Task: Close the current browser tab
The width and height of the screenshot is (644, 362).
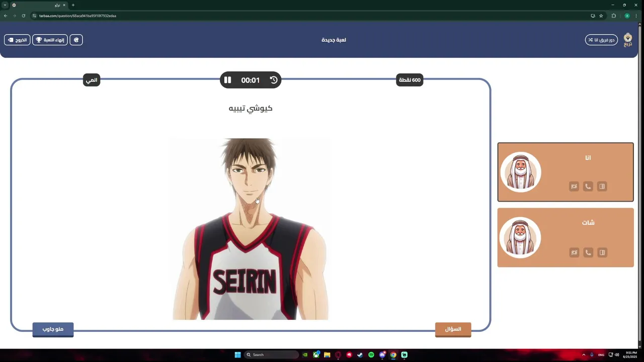Action: (x=64, y=5)
